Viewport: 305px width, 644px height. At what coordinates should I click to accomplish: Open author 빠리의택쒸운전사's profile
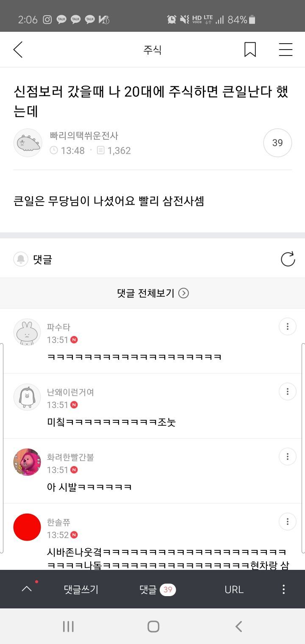(28, 143)
